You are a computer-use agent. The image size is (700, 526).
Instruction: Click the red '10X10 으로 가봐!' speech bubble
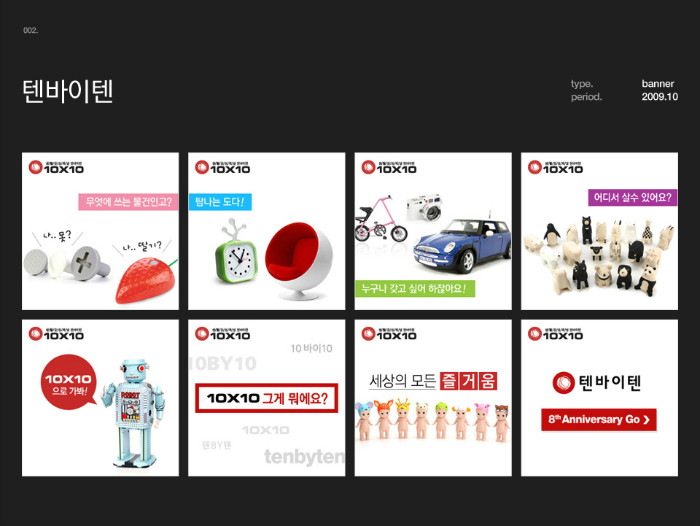coord(69,383)
